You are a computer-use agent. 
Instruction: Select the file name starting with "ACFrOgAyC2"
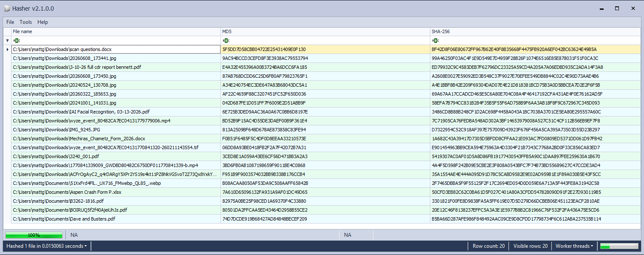point(116,175)
